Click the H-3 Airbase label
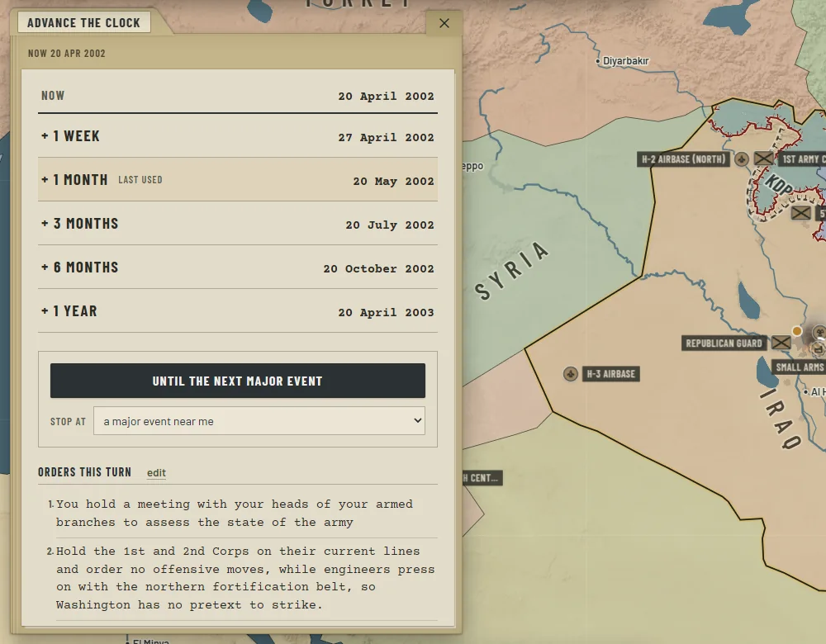Image resolution: width=826 pixels, height=644 pixels. pyautogui.click(x=611, y=374)
